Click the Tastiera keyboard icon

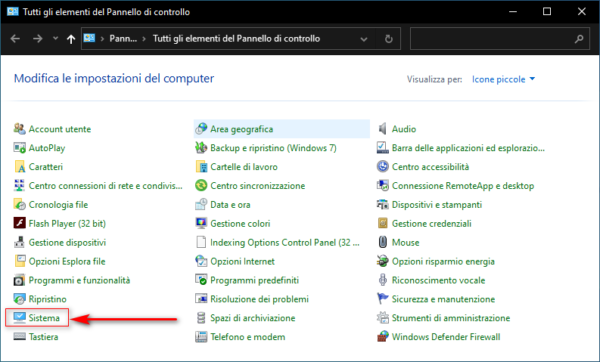pos(19,336)
